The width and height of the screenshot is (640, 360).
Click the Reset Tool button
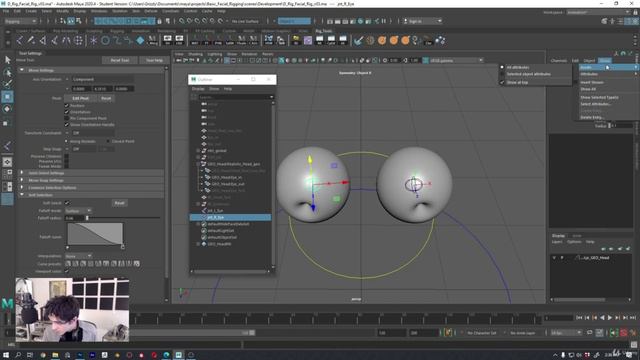120,60
